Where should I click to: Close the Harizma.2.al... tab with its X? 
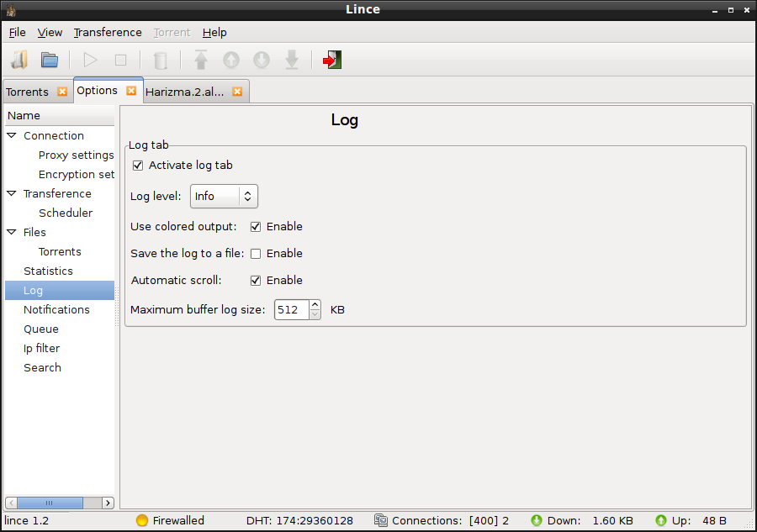pyautogui.click(x=237, y=92)
